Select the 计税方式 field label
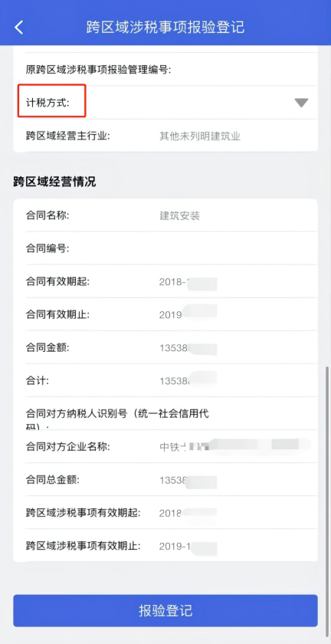Image resolution: width=331 pixels, height=644 pixels. [48, 103]
